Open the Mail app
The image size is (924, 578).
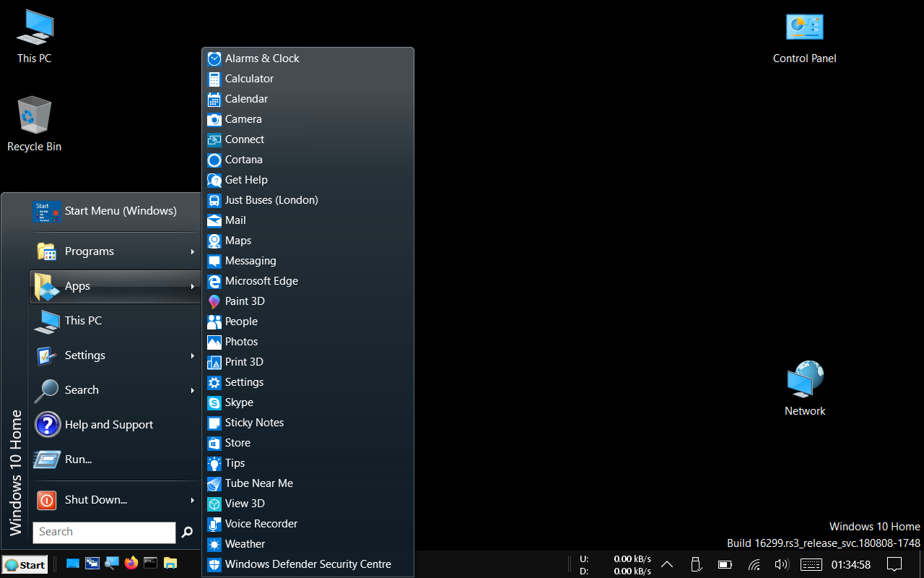pyautogui.click(x=308, y=220)
